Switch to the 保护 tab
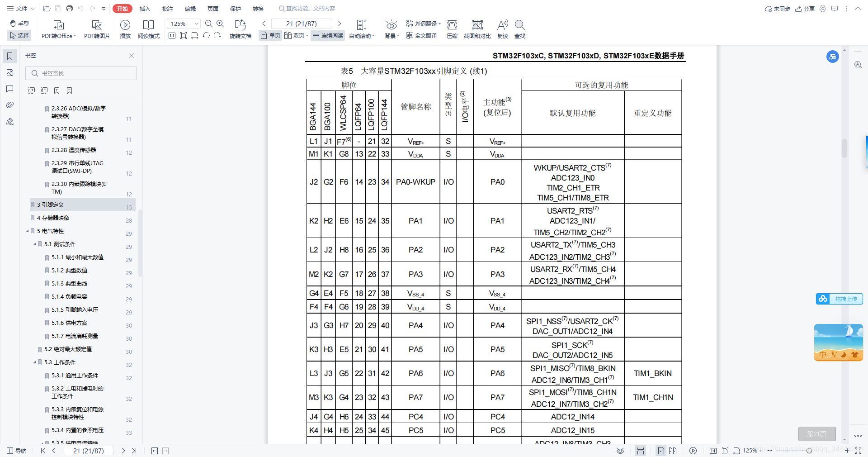This screenshot has width=868, height=457. tap(236, 9)
